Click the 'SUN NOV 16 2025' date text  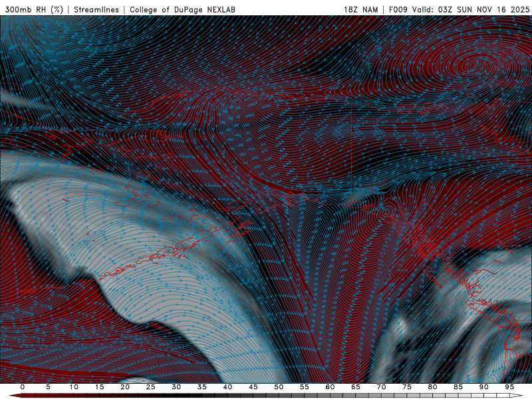tap(493, 9)
